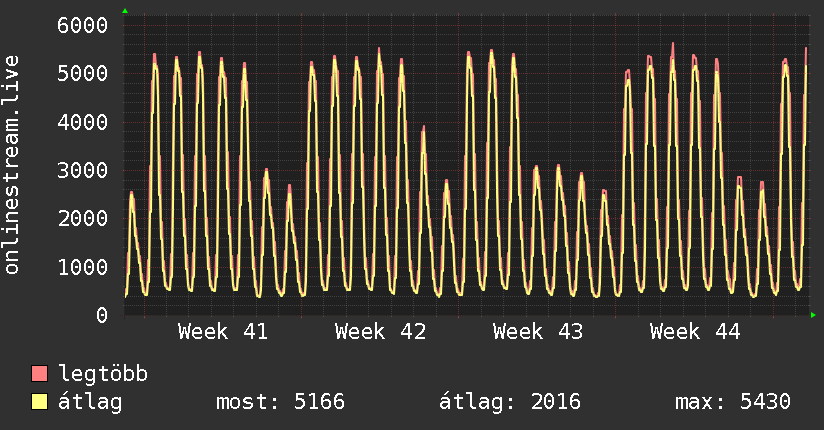Click the green arrow at x-axis end
This screenshot has width=824, height=430.
click(x=813, y=315)
